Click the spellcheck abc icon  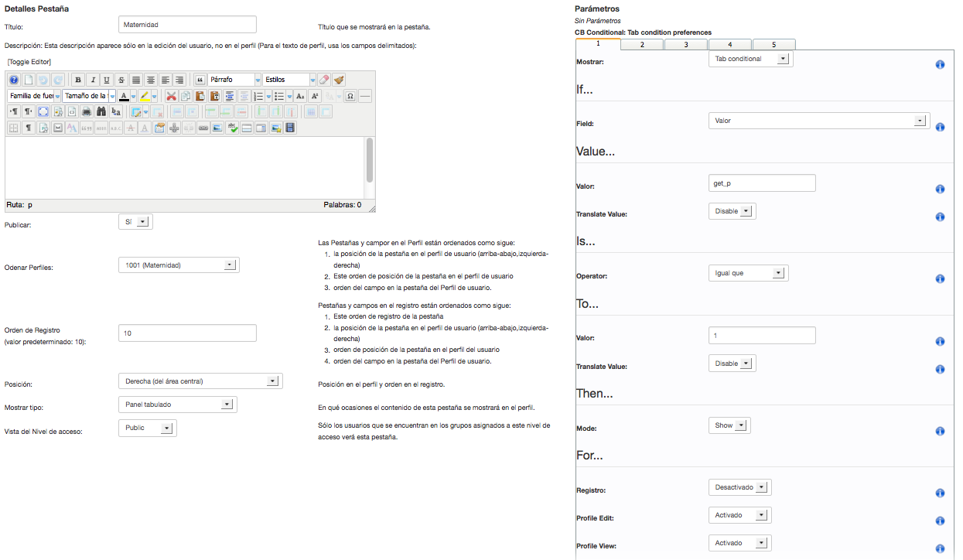pos(233,128)
